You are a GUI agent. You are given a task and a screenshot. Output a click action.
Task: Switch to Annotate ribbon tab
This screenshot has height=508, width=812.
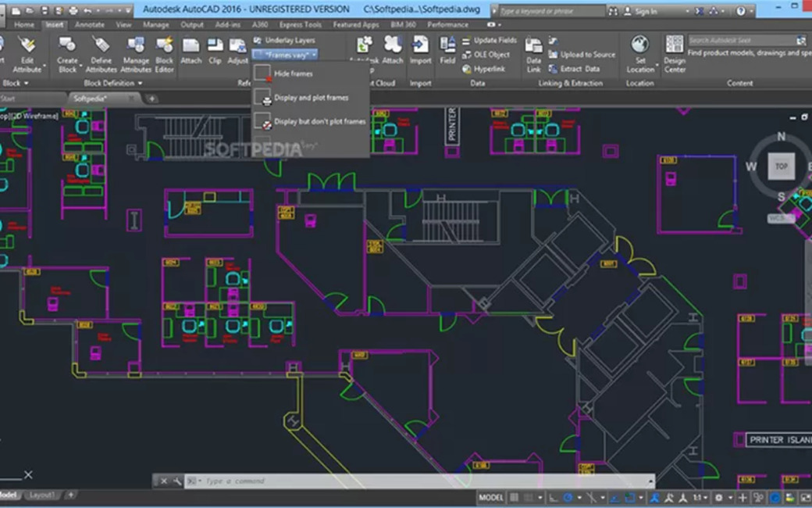coord(90,24)
